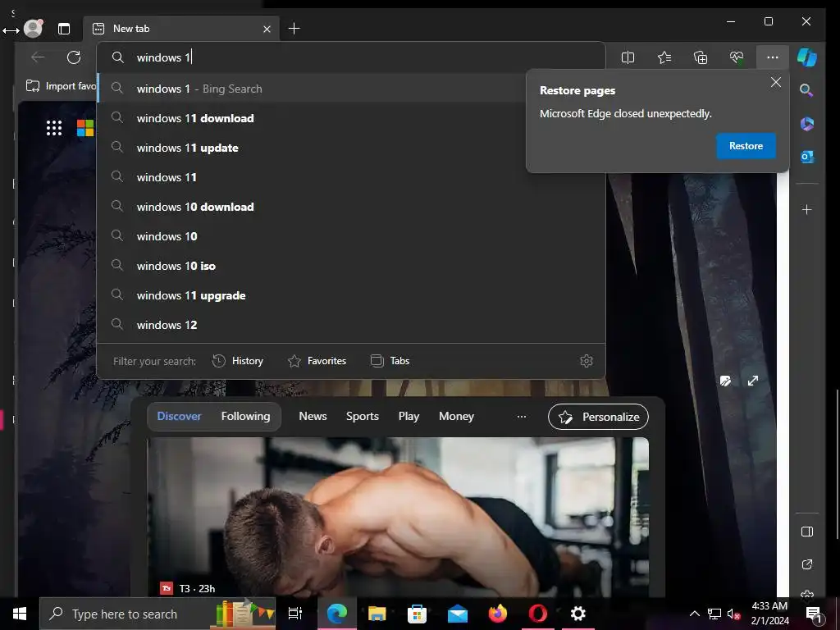Toggle the Split screen icon

628,57
